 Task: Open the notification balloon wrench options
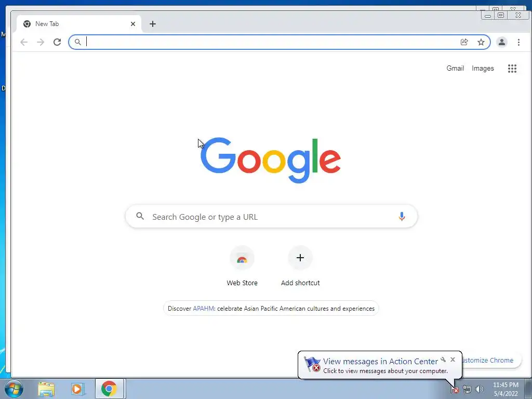[x=443, y=360]
